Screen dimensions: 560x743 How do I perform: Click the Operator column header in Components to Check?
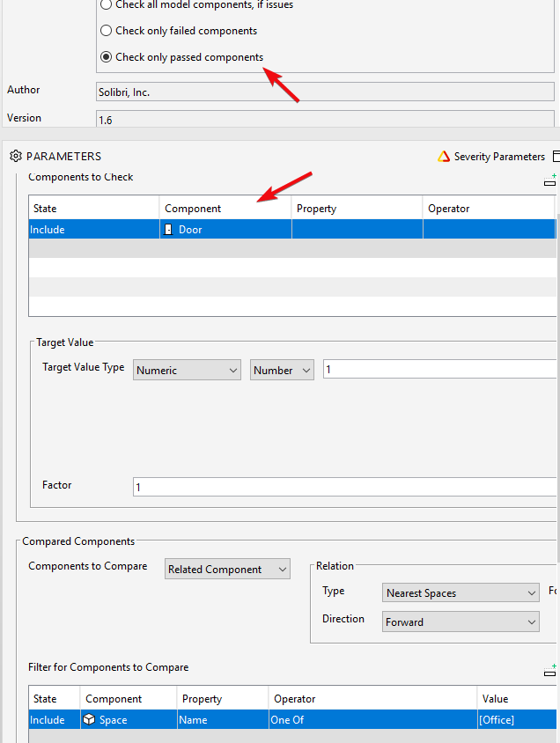[x=489, y=209]
